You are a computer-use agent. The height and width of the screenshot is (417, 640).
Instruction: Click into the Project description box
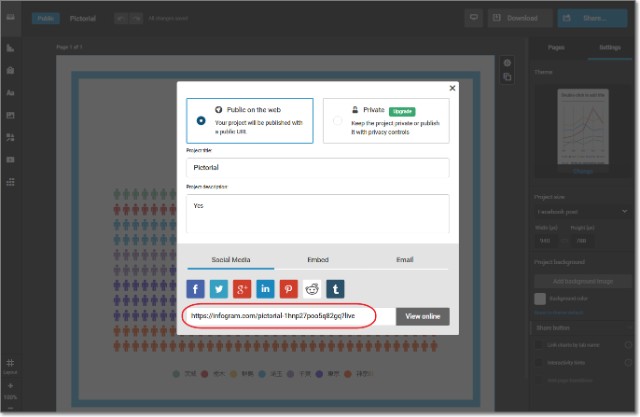point(317,212)
